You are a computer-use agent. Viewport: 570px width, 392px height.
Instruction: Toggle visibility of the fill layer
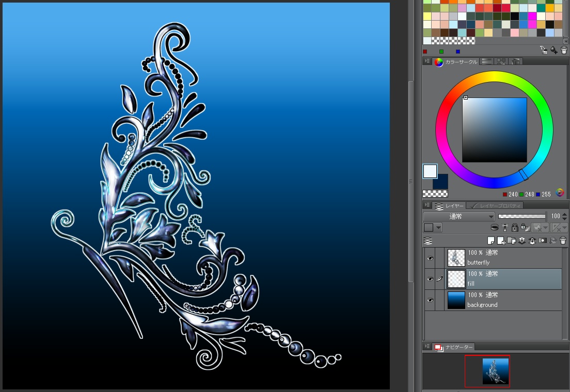coord(430,279)
